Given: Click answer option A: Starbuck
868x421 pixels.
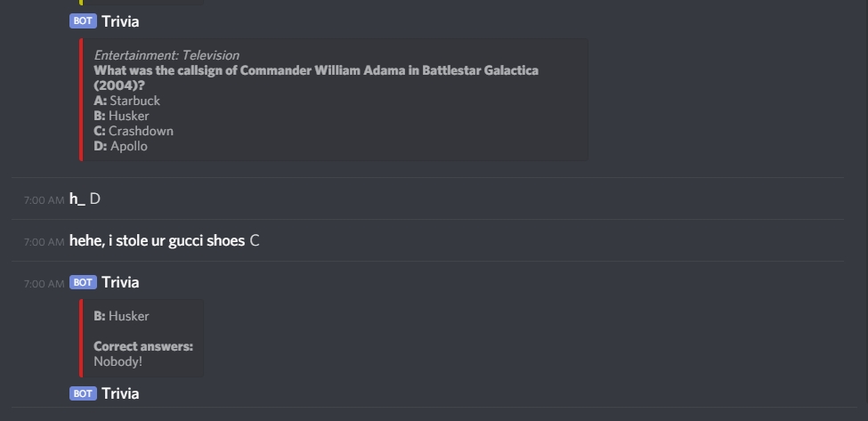Looking at the screenshot, I should (x=126, y=101).
